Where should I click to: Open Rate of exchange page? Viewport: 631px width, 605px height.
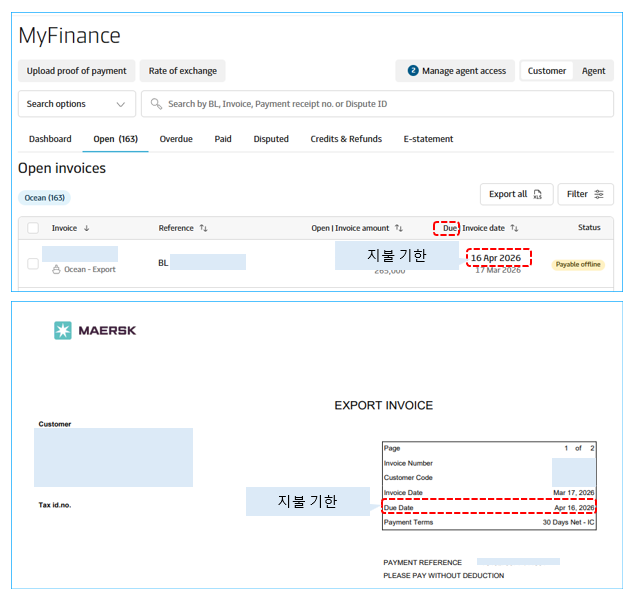183,71
